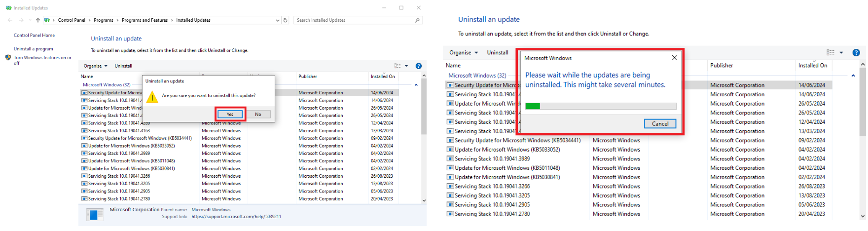This screenshot has height=231, width=868.
Task: Expand chevron after Control Panel breadcrumb
Action: [x=89, y=20]
